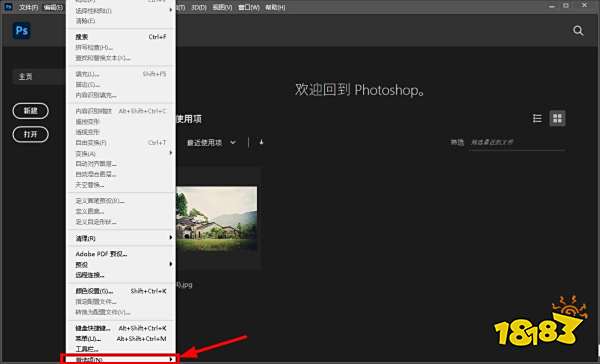Choose 清除(E) in the menu
Screen dimensions: 600x364
121,21
